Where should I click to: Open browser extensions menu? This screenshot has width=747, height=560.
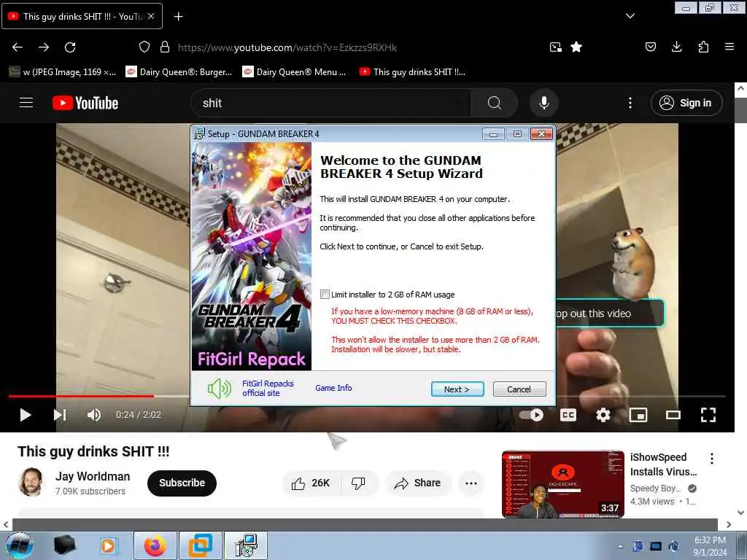click(703, 47)
